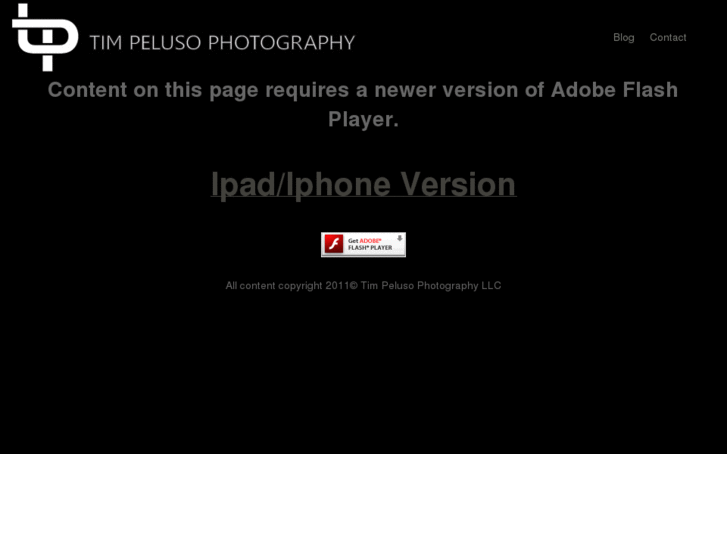This screenshot has width=727, height=545.
Task: Click the red Flash 'f' icon
Action: click(333, 244)
